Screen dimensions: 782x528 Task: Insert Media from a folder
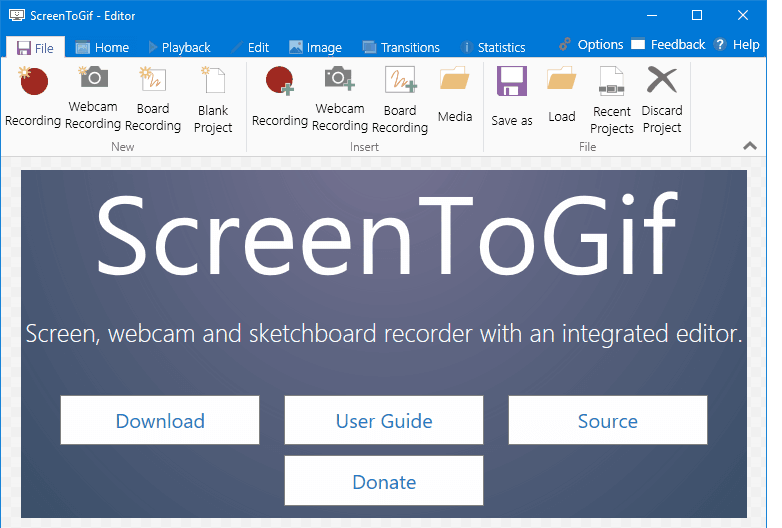(455, 95)
